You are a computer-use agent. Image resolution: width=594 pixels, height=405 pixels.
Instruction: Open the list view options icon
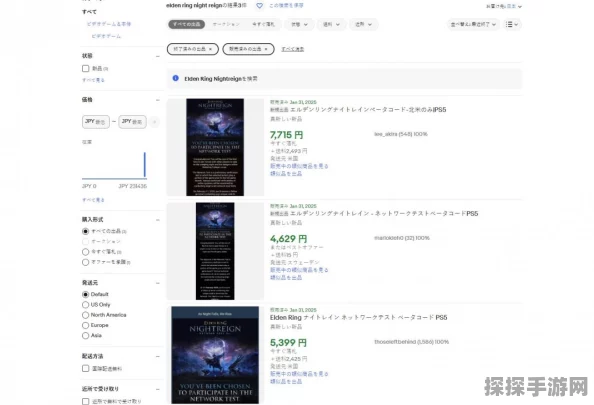512,24
